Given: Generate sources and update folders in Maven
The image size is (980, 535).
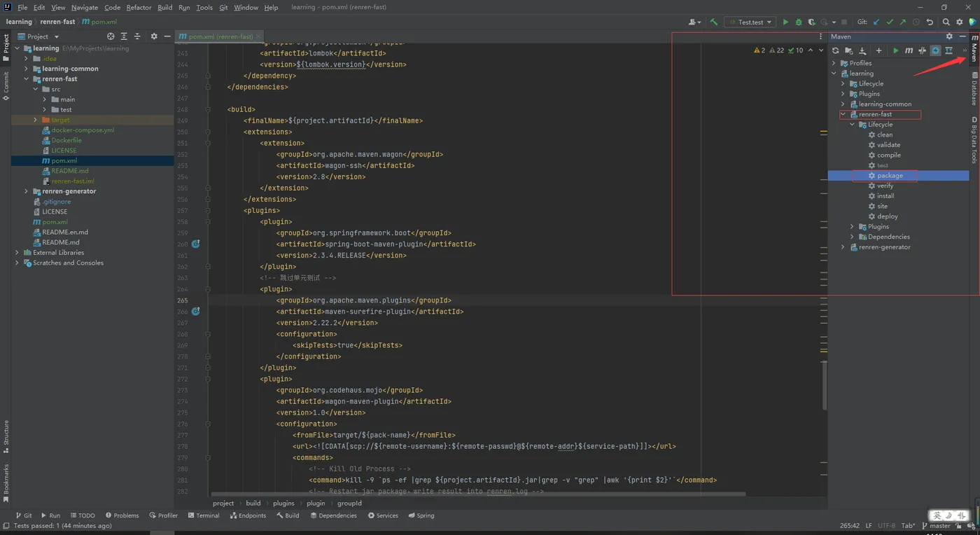Looking at the screenshot, I should click(x=848, y=50).
